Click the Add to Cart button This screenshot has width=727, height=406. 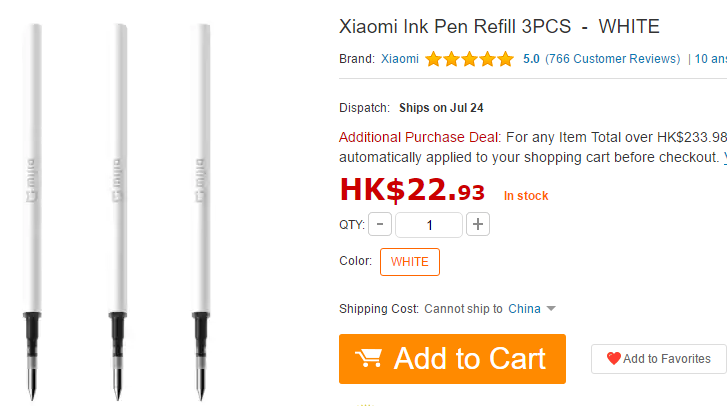452,359
